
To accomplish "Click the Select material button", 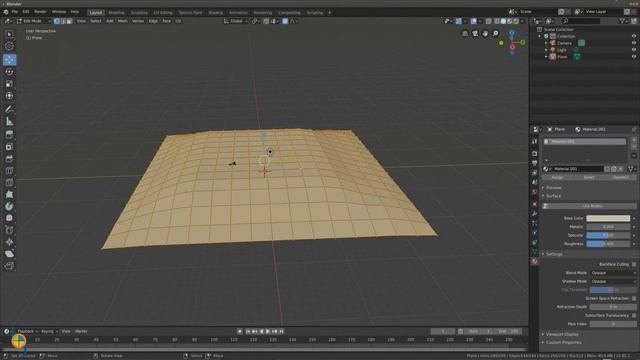I will click(x=589, y=178).
